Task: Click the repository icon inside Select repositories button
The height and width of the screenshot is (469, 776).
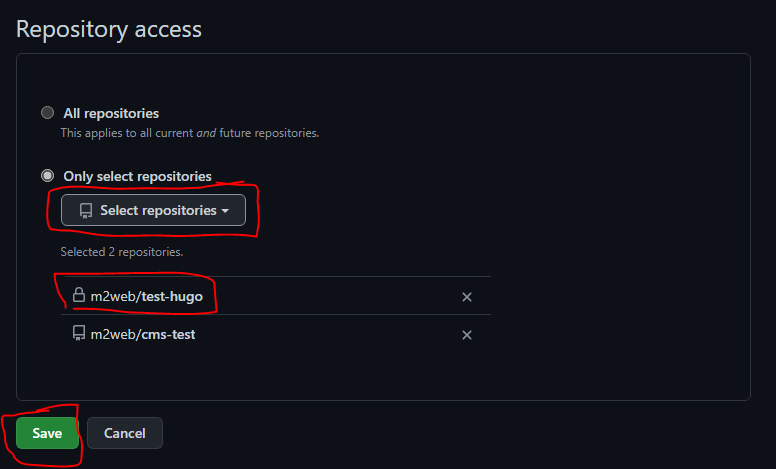Action: pyautogui.click(x=86, y=211)
